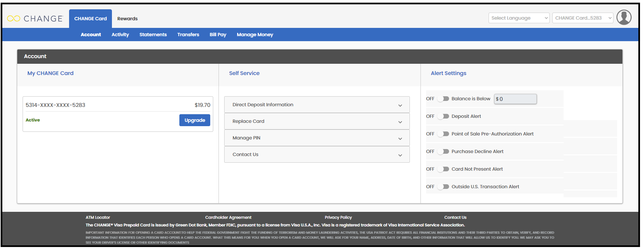Open the ATM Locator footer link
The image size is (644, 248).
point(98,217)
